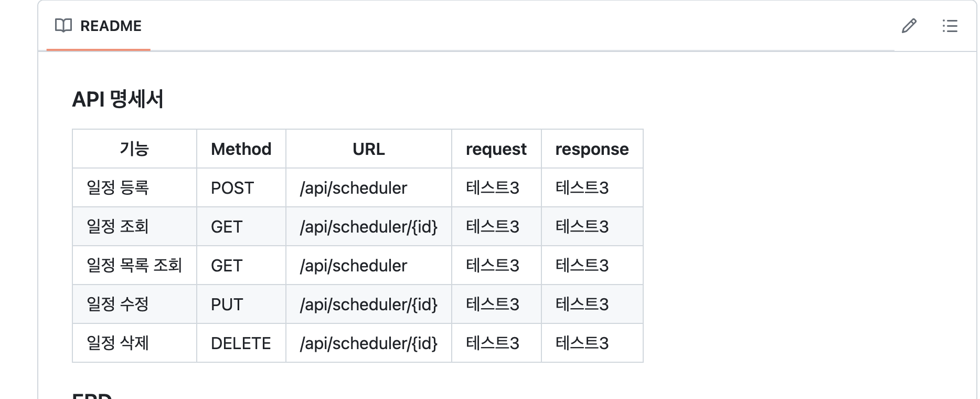Click the Method column header
Image resolution: width=980 pixels, height=399 pixels.
(x=241, y=149)
